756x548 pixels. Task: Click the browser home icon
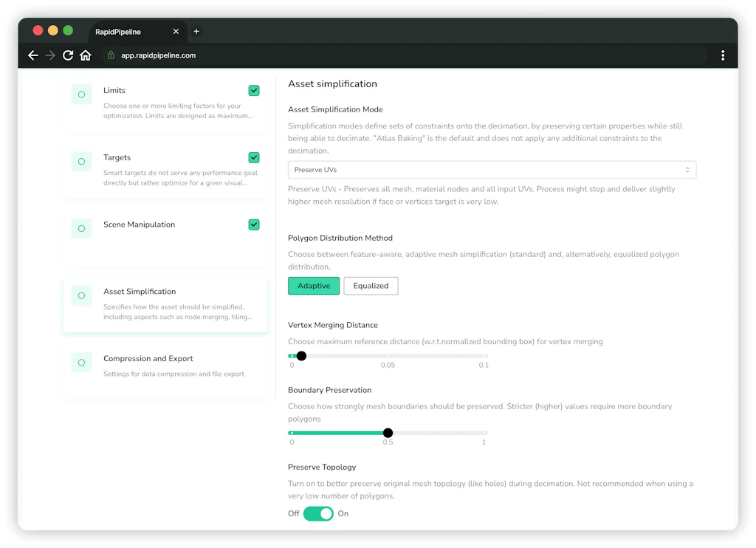tap(85, 55)
